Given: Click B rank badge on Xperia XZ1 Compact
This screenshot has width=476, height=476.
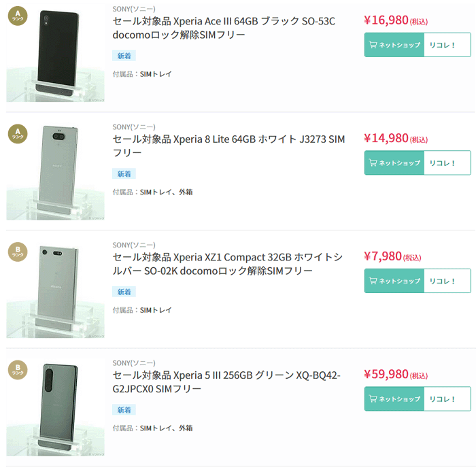Looking at the screenshot, I should (x=18, y=252).
